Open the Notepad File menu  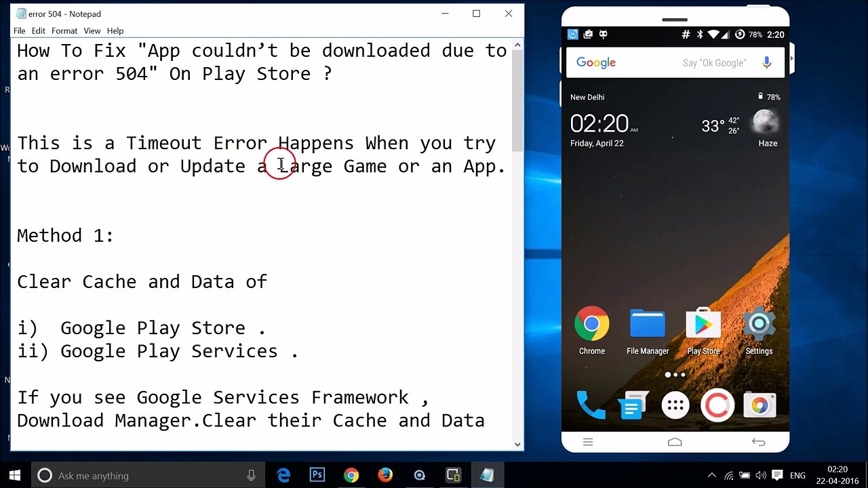19,30
